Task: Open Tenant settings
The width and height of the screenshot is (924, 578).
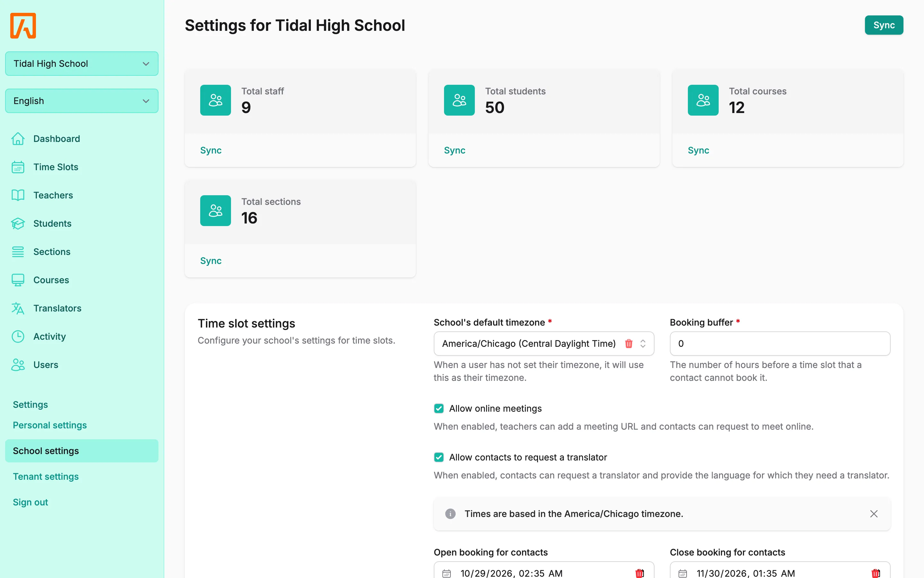Action: point(46,477)
